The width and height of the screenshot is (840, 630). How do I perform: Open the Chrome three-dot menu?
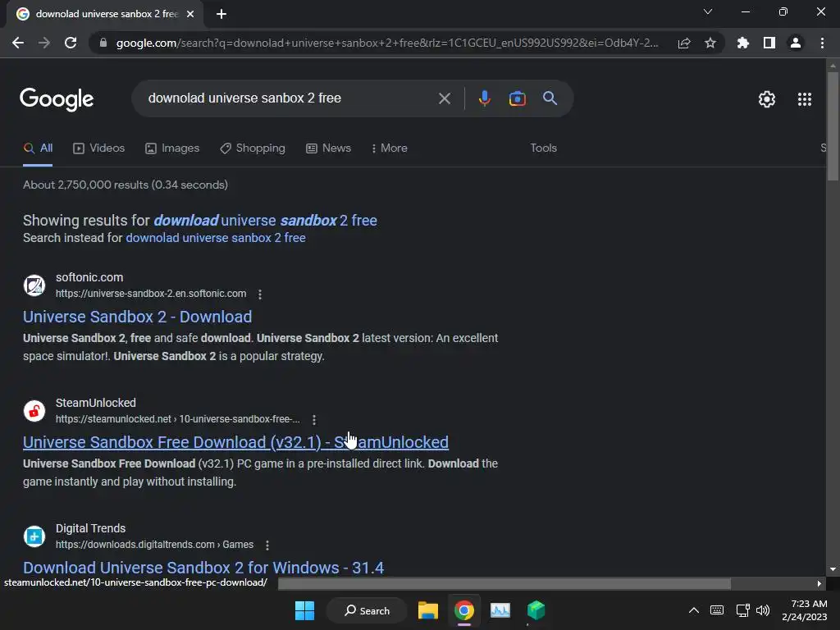[822, 43]
